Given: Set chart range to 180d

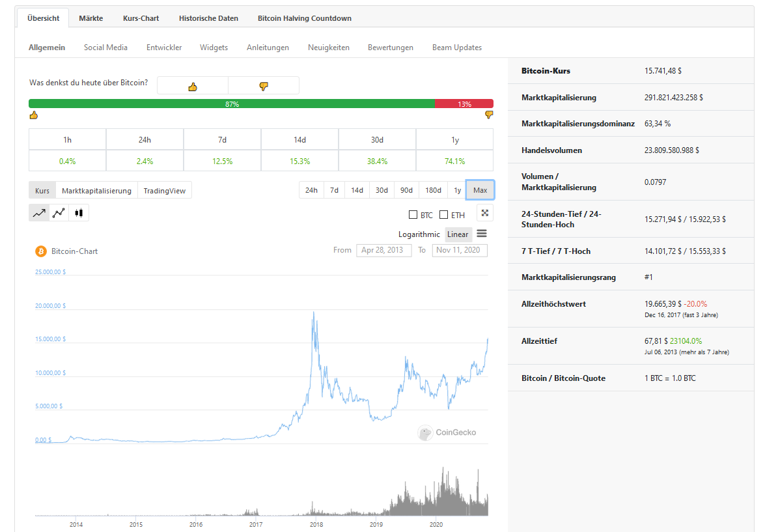Looking at the screenshot, I should (x=433, y=190).
